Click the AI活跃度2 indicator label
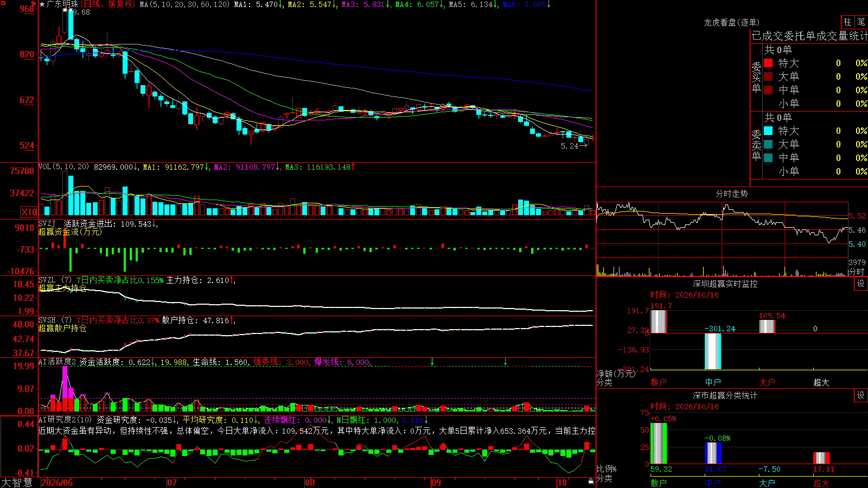The width and height of the screenshot is (868, 488). click(58, 362)
